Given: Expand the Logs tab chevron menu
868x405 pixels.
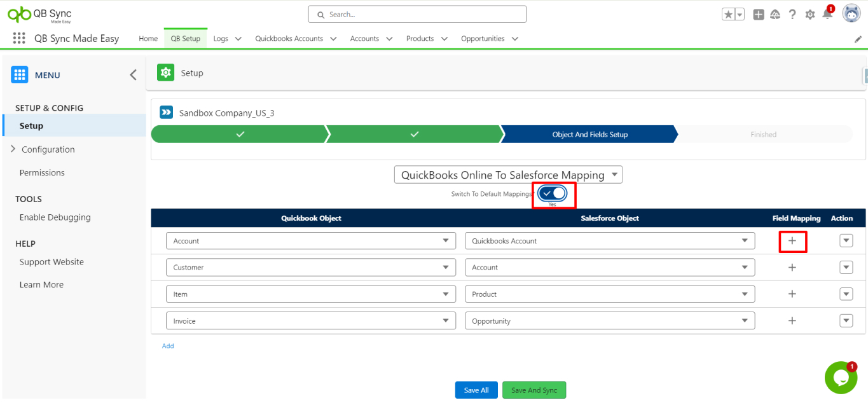Looking at the screenshot, I should coord(238,39).
